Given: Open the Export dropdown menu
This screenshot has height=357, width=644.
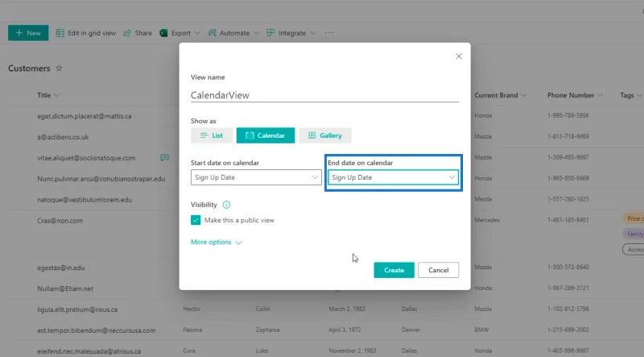Looking at the screenshot, I should pyautogui.click(x=180, y=33).
